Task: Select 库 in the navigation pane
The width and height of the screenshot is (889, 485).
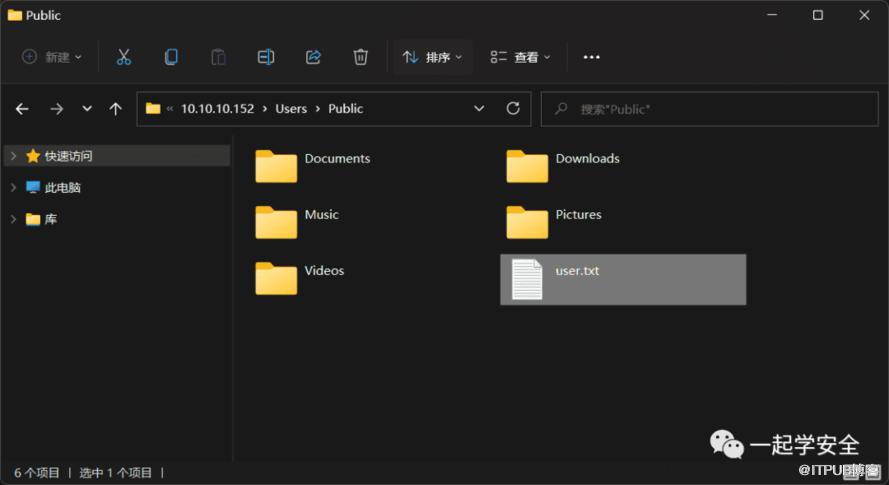Action: pos(50,219)
